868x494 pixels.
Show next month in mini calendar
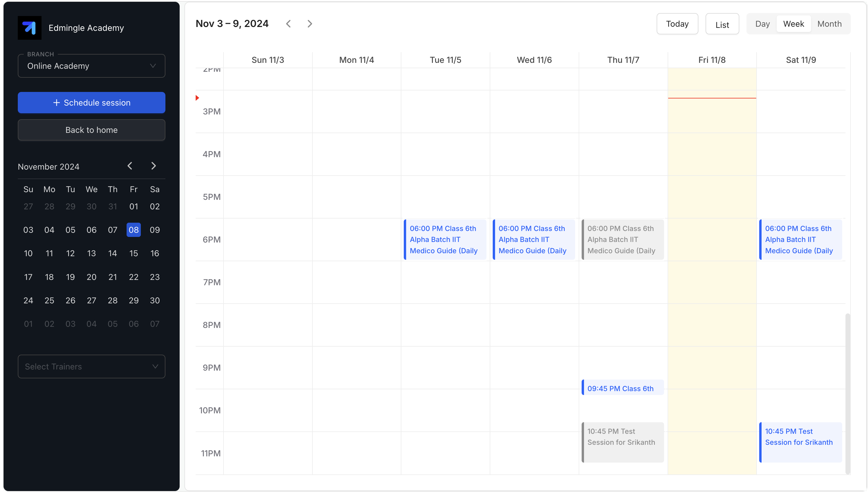point(153,166)
